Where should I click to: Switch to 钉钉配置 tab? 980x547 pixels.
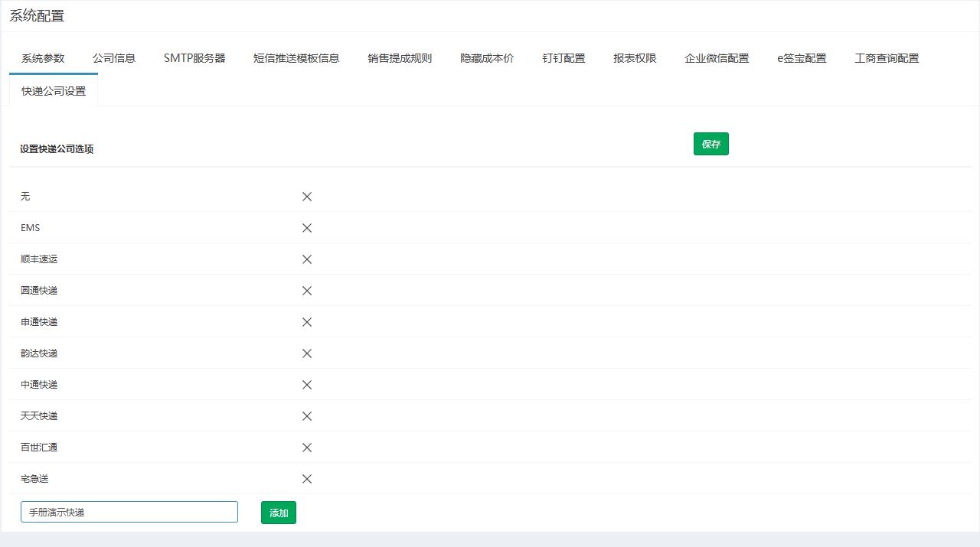564,58
